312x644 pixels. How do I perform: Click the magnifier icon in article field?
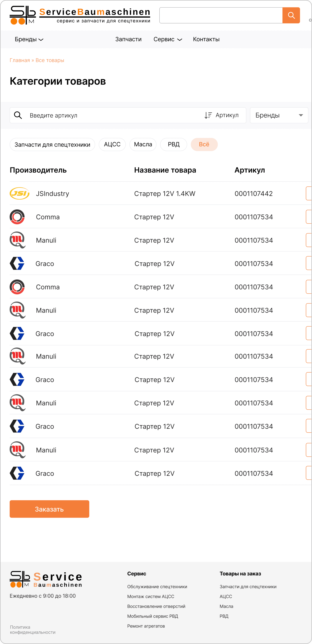point(18,115)
